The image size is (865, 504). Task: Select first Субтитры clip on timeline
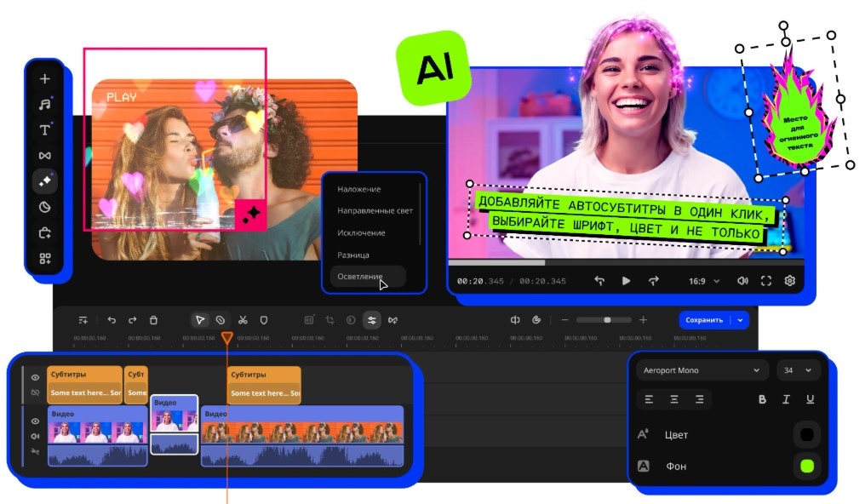click(84, 384)
